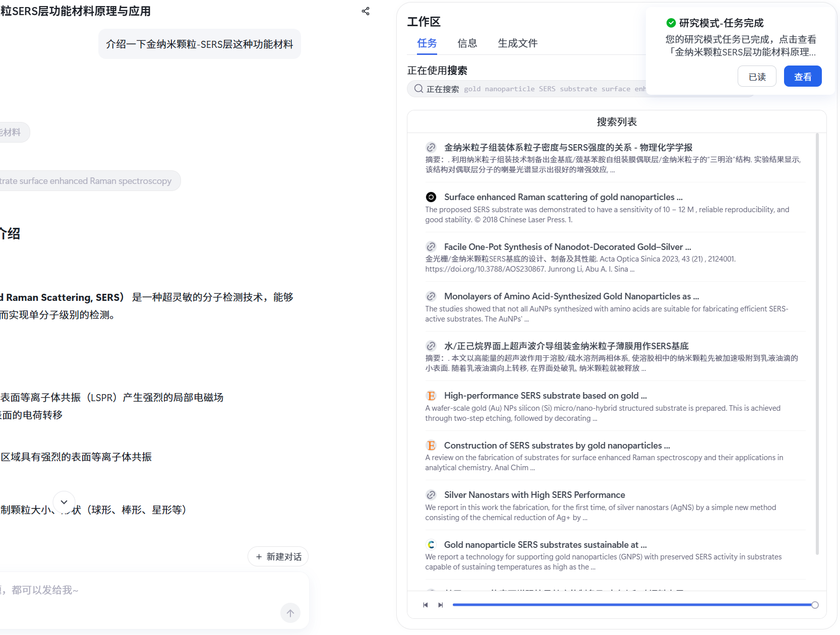
Task: Click the 研究模式-任务完成 notification title
Action: coord(721,23)
